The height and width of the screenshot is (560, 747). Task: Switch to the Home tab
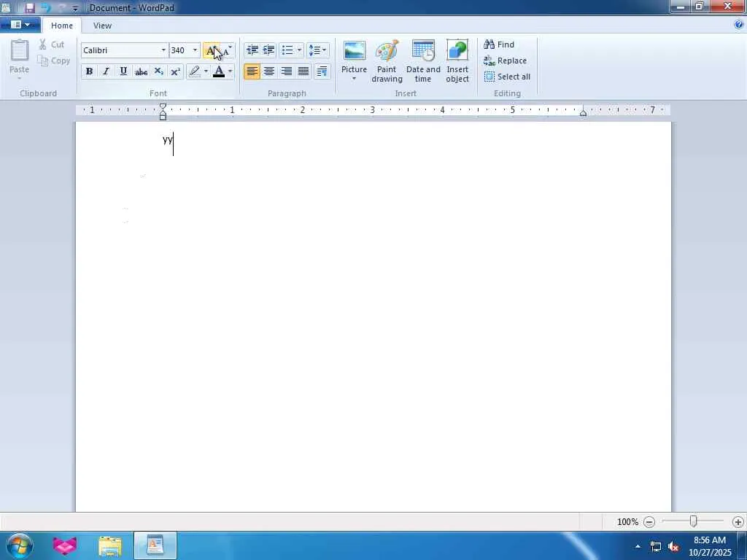tap(62, 26)
